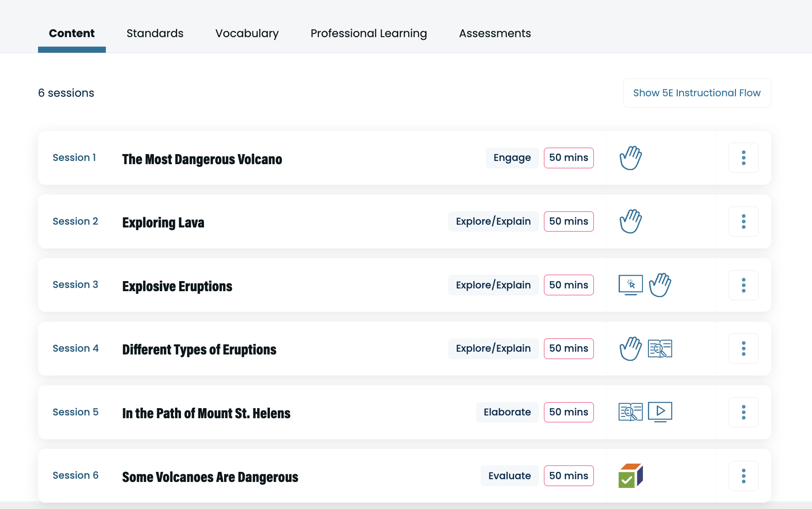
Task: Open the three-dot menu for Session 5
Action: [743, 412]
